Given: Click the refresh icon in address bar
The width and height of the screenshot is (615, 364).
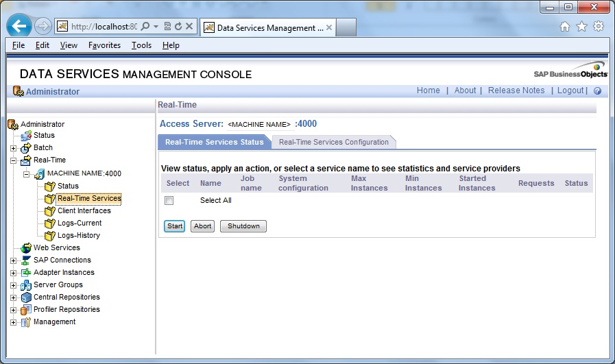Looking at the screenshot, I should (178, 26).
